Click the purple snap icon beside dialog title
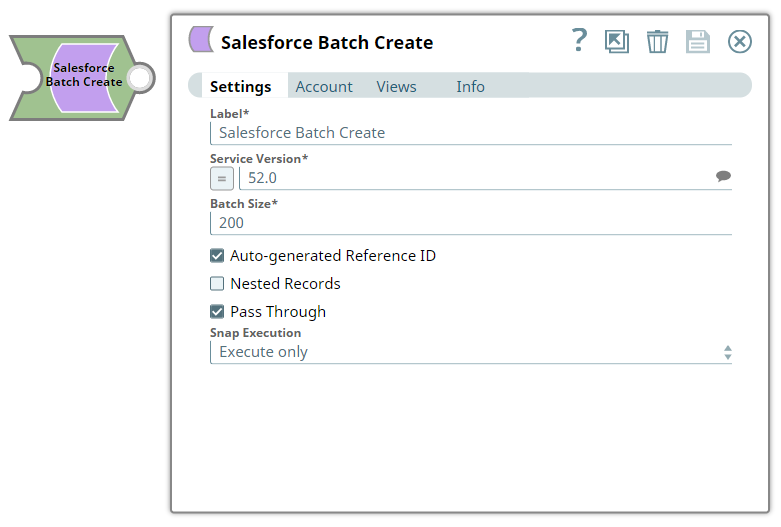The width and height of the screenshot is (781, 527). point(201,39)
